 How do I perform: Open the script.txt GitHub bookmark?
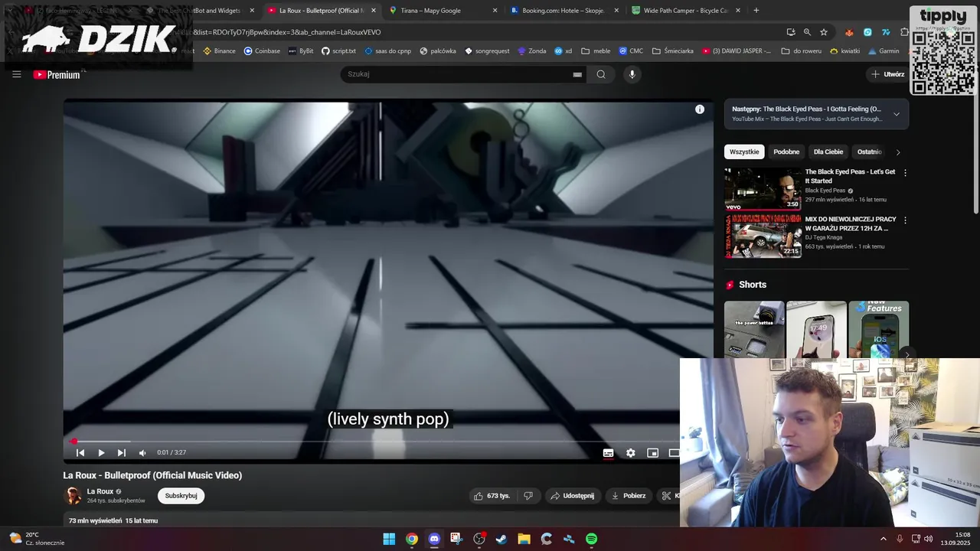pyautogui.click(x=338, y=51)
